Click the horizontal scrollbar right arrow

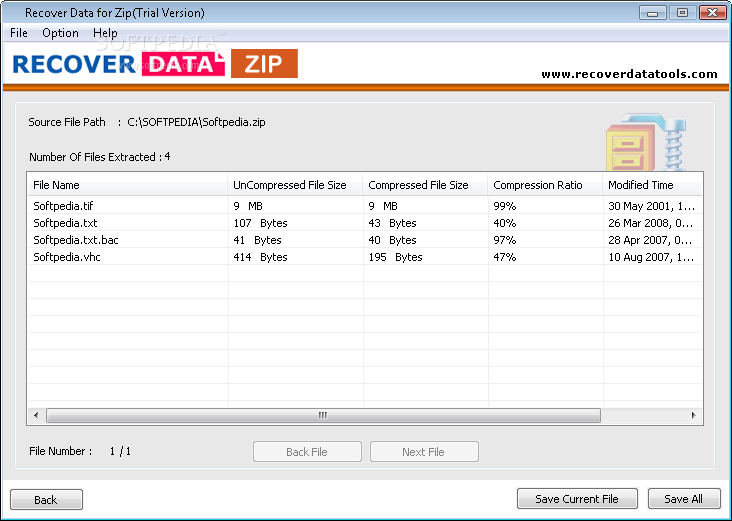tap(694, 415)
